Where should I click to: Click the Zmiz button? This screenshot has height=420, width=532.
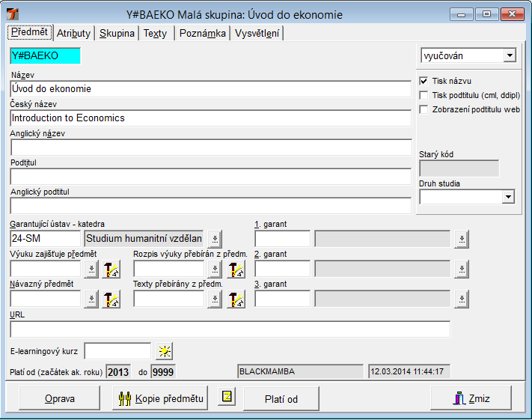point(470,398)
